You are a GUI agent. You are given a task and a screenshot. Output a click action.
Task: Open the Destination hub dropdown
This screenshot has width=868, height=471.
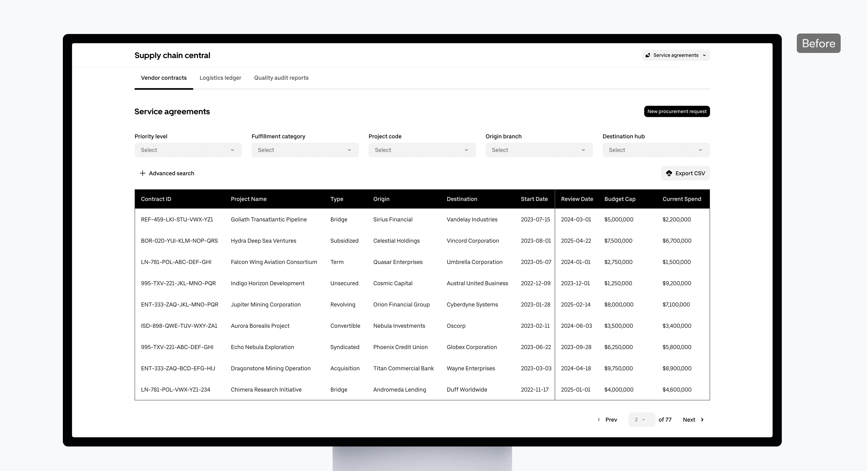[x=656, y=150]
